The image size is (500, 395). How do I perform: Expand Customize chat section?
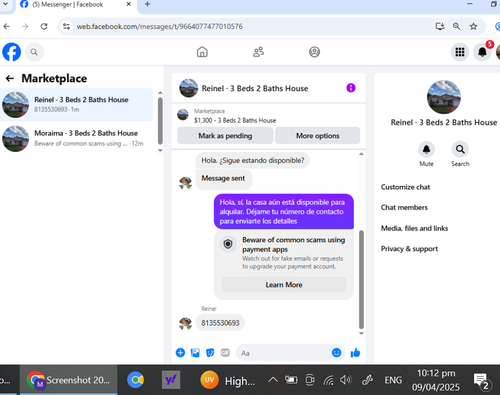(x=405, y=187)
